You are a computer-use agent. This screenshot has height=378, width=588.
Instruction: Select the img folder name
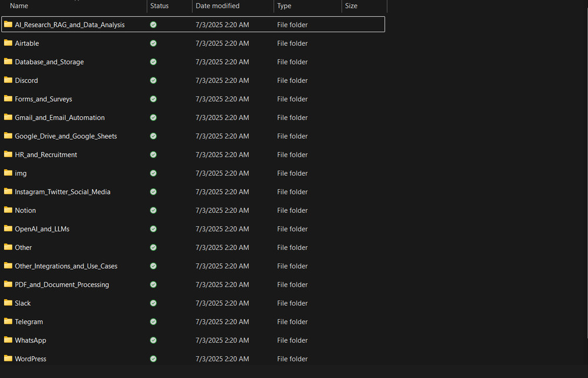tap(21, 173)
